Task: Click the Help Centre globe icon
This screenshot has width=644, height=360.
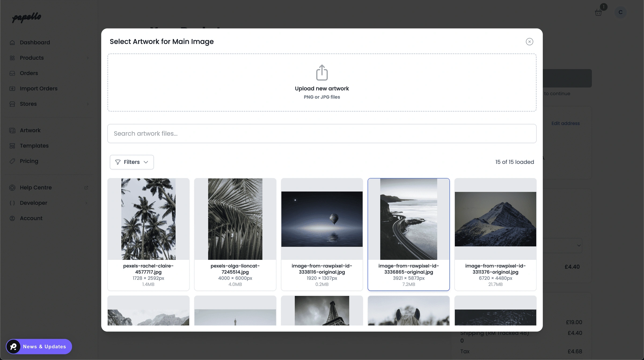Action: tap(12, 188)
